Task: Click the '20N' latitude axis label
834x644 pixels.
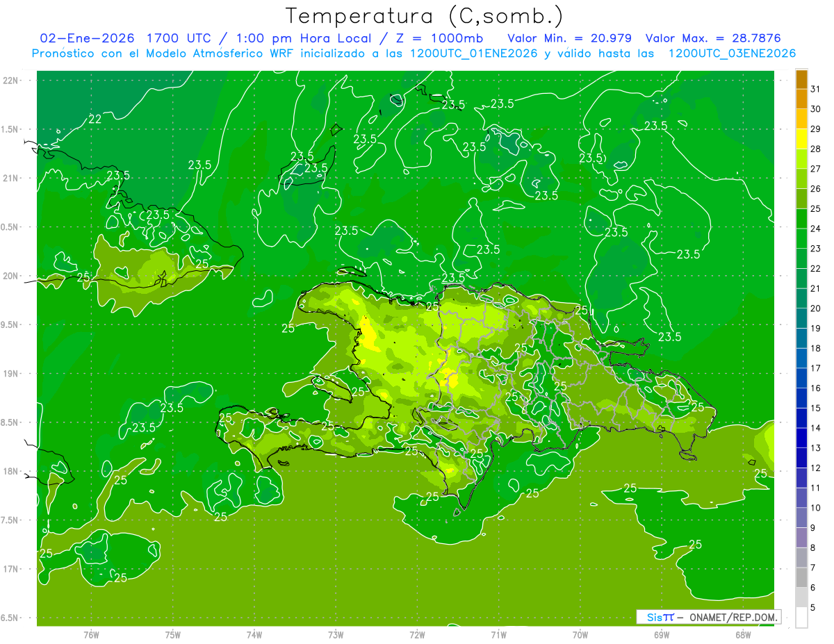Action: click(x=10, y=276)
